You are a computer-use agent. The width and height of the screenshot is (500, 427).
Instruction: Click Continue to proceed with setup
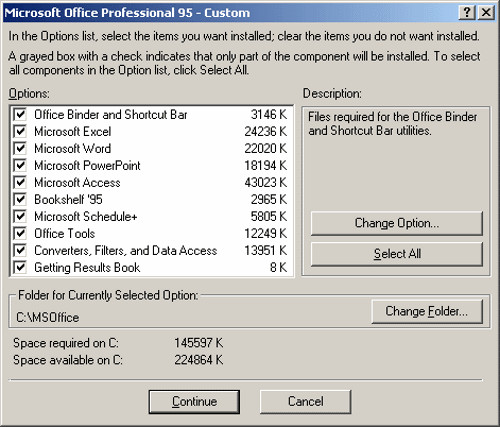[x=194, y=402]
